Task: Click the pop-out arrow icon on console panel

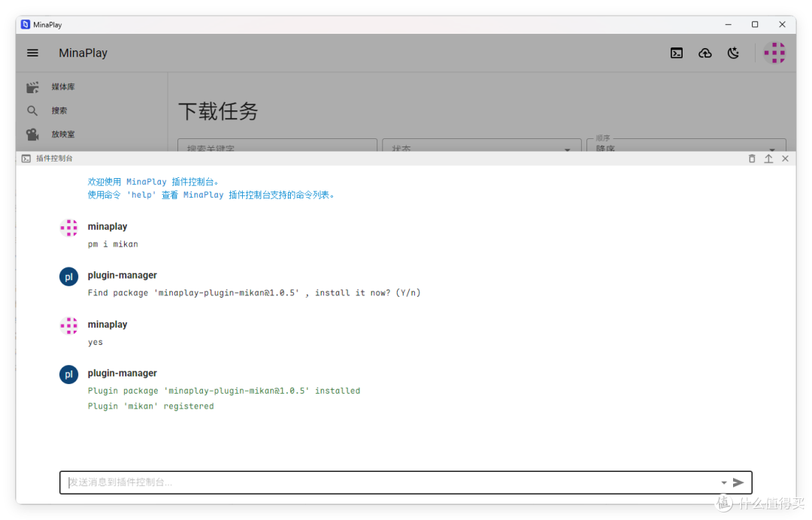Action: tap(768, 159)
